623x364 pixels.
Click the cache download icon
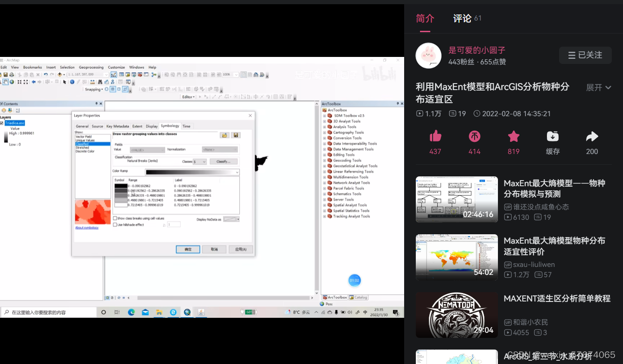(553, 136)
